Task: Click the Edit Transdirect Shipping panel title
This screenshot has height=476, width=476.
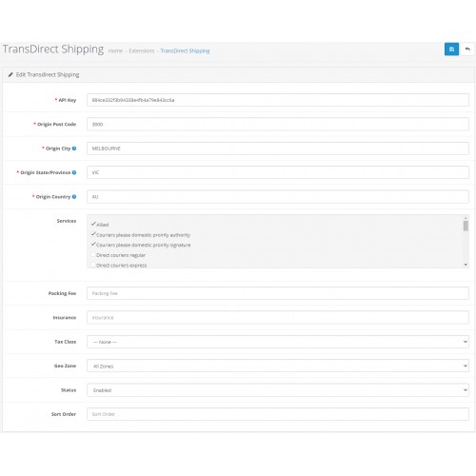Action: (x=48, y=74)
